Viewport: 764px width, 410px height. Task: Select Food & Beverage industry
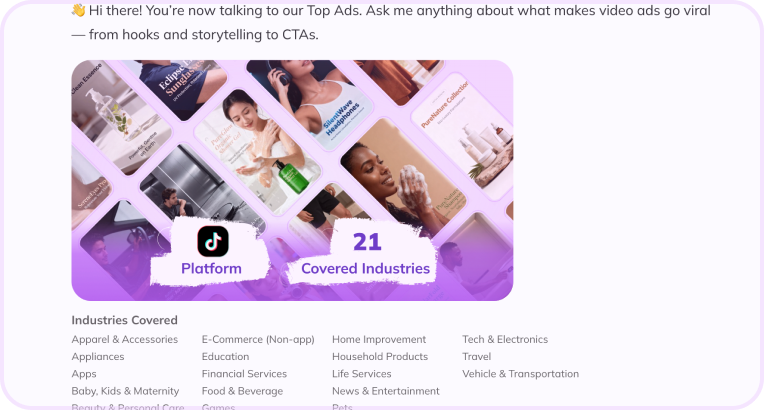click(242, 391)
